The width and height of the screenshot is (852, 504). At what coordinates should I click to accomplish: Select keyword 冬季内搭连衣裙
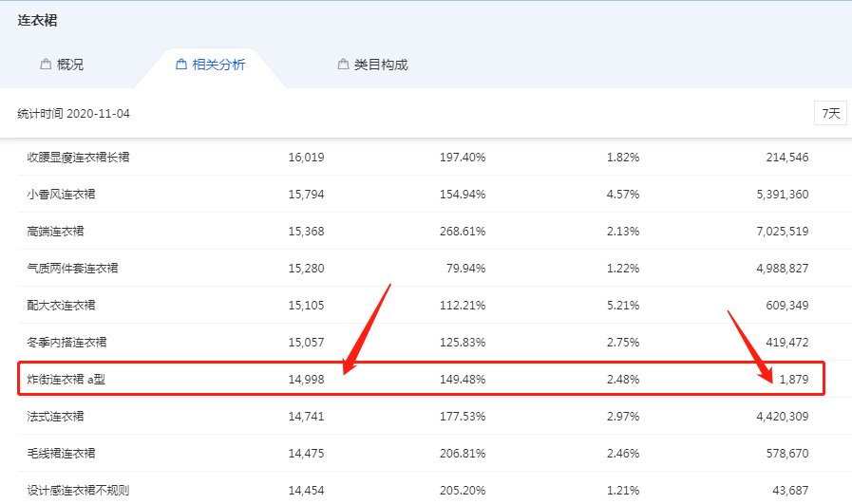click(66, 342)
